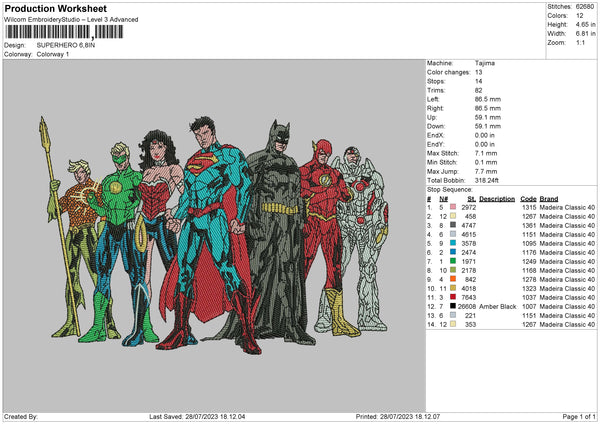Click the thread code '1007'
The image size is (600, 424).
529,306
